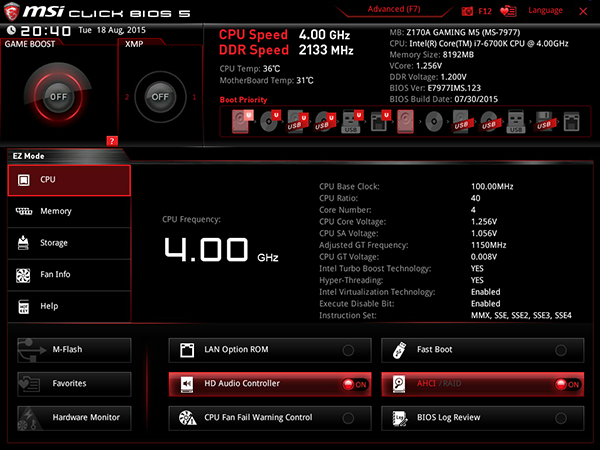Click the large 4.00 GHz CPU frequency

pyautogui.click(x=221, y=250)
